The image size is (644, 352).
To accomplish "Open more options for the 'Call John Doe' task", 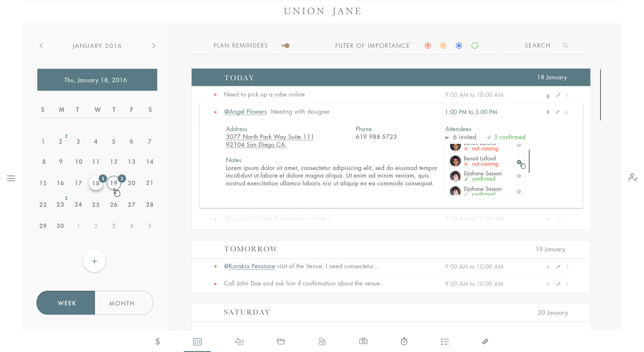I will [x=568, y=284].
